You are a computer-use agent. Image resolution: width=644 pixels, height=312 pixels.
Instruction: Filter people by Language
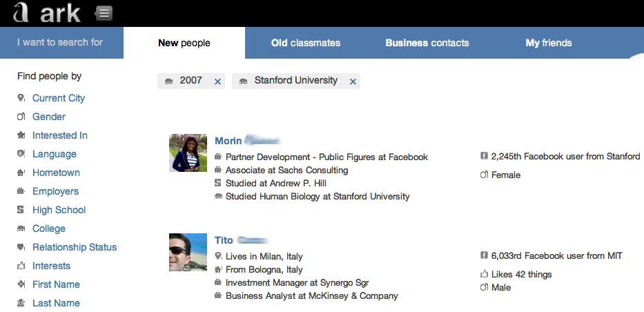(54, 154)
